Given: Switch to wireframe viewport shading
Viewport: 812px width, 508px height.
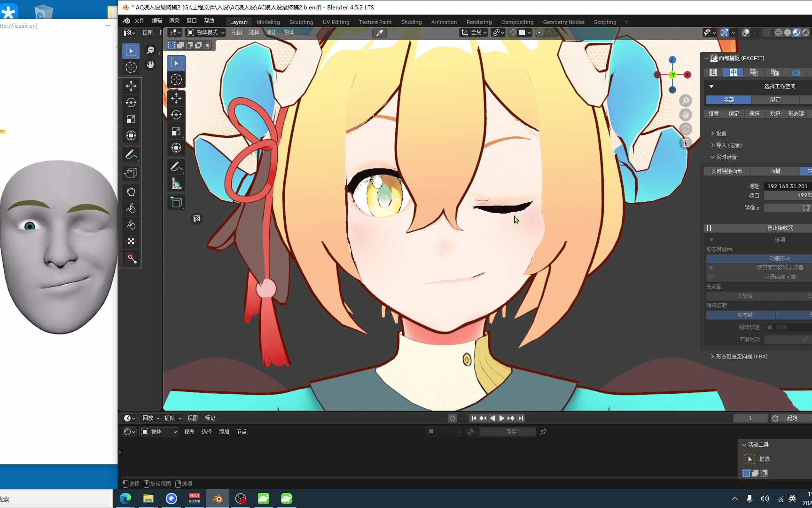Looking at the screenshot, I should pyautogui.click(x=779, y=32).
